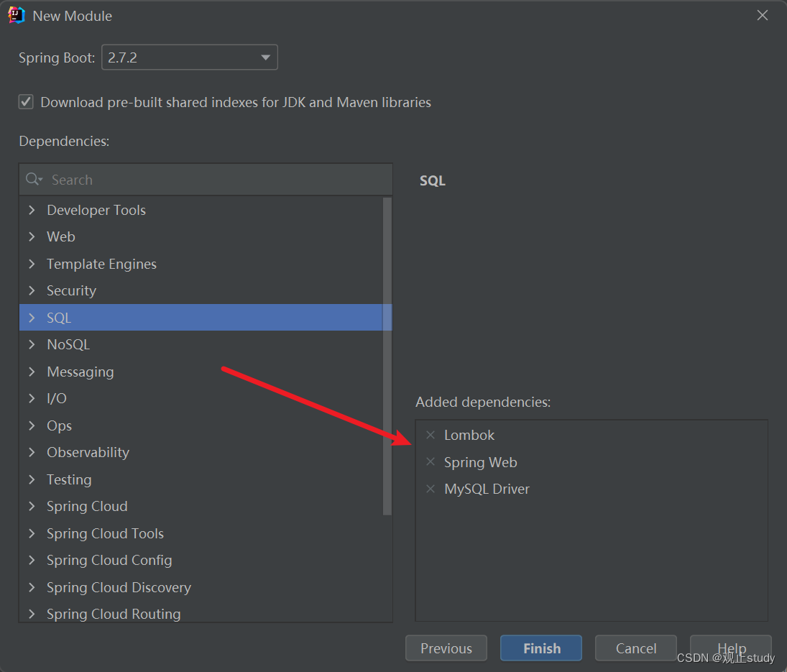Expand the Template Engines chevron

click(x=32, y=264)
